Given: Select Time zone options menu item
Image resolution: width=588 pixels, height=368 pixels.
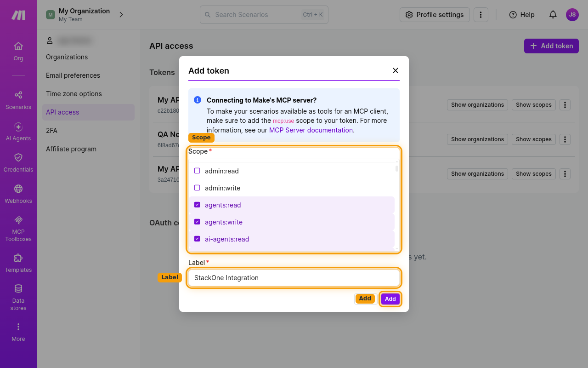Looking at the screenshot, I should click(74, 94).
